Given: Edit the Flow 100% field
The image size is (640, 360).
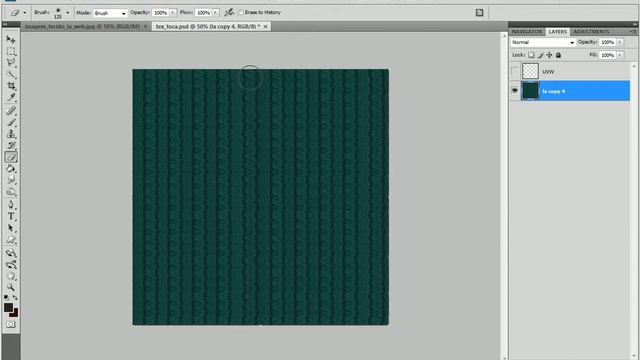Looking at the screenshot, I should (x=203, y=13).
